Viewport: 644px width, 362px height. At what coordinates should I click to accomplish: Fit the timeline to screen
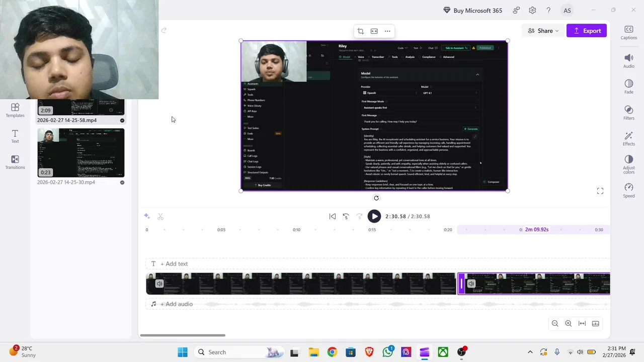pyautogui.click(x=582, y=323)
